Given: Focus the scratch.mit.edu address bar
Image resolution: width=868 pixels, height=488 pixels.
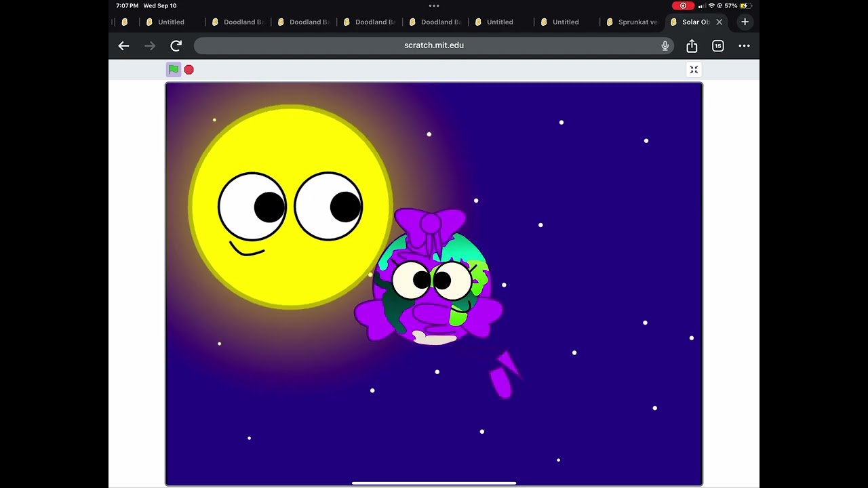Looking at the screenshot, I should [434, 45].
